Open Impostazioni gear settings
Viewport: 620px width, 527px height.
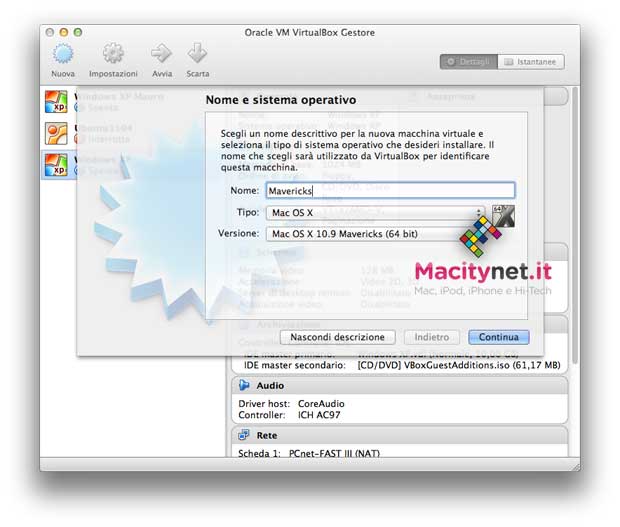click(113, 53)
